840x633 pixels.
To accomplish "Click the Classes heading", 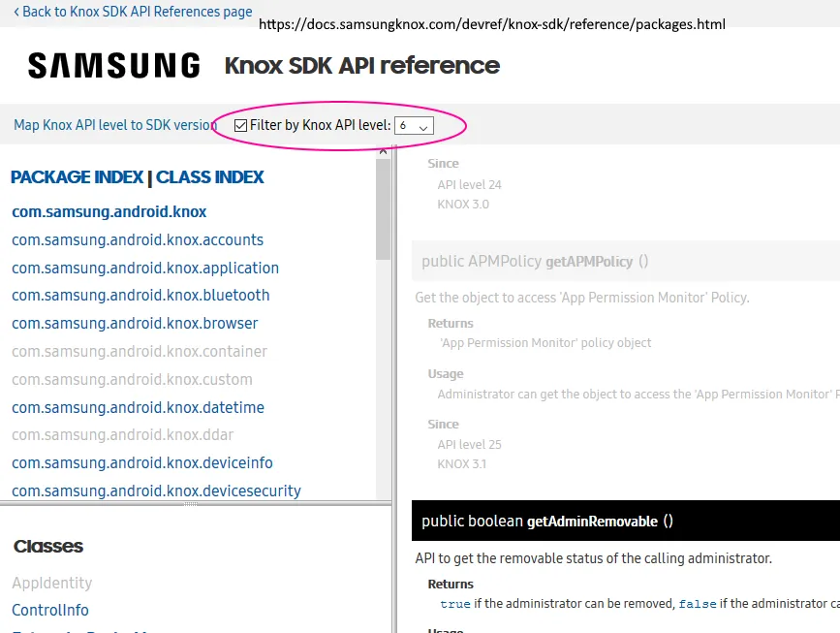I will [48, 546].
